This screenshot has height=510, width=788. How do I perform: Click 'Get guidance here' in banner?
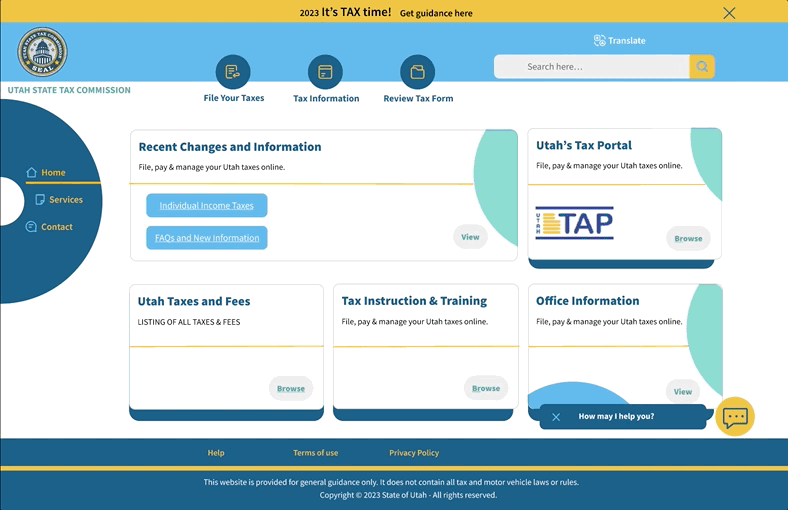(x=436, y=14)
